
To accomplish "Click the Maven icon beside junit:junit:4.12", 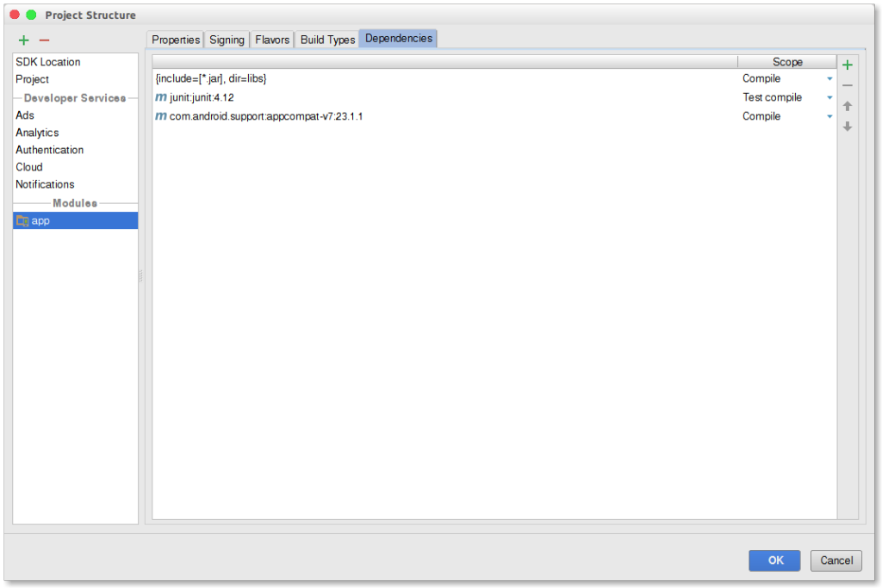I will pos(161,97).
